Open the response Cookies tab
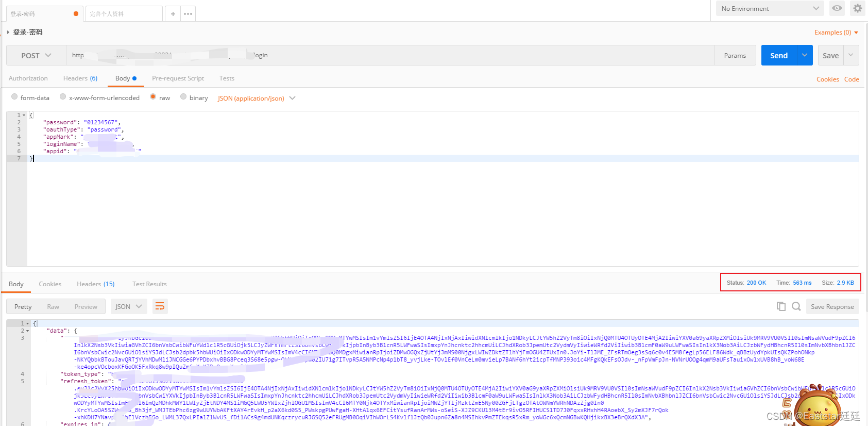Image resolution: width=868 pixels, height=426 pixels. [50, 284]
